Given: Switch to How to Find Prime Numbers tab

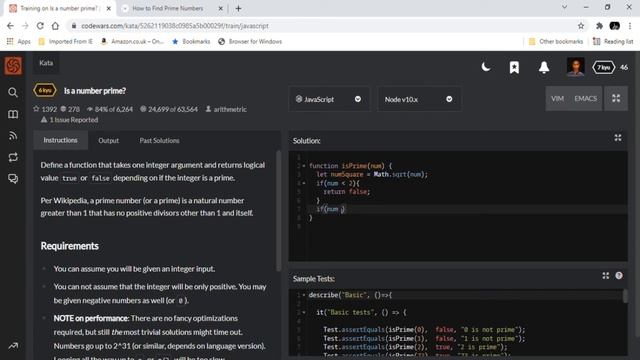Looking at the screenshot, I should (167, 8).
